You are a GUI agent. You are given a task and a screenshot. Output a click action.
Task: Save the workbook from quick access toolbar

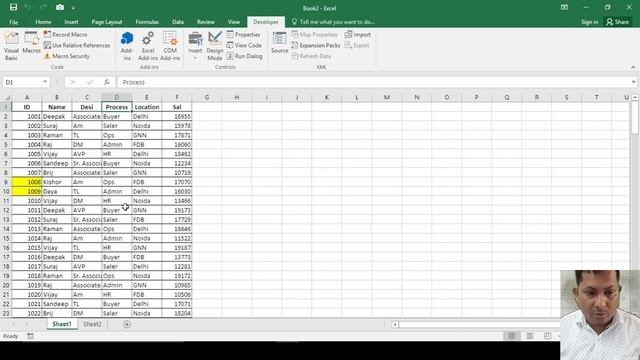coord(13,7)
